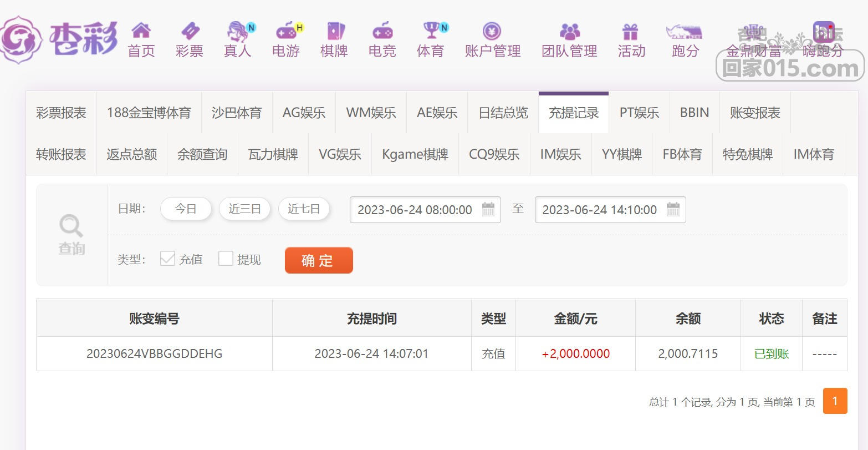Switch to the 沙巴体育 tab
The height and width of the screenshot is (450, 868).
[237, 113]
